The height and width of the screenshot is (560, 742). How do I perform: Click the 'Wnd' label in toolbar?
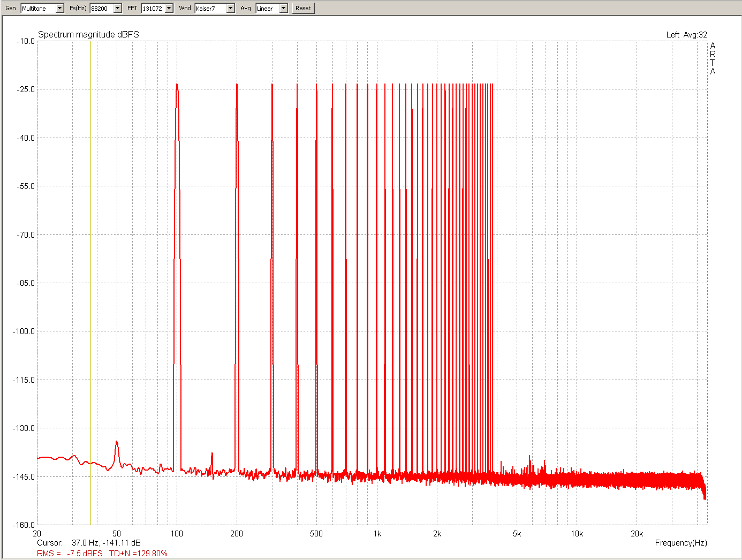pos(185,8)
